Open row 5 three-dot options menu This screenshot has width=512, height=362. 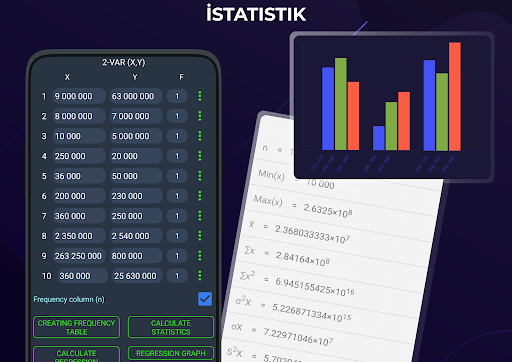pyautogui.click(x=200, y=176)
